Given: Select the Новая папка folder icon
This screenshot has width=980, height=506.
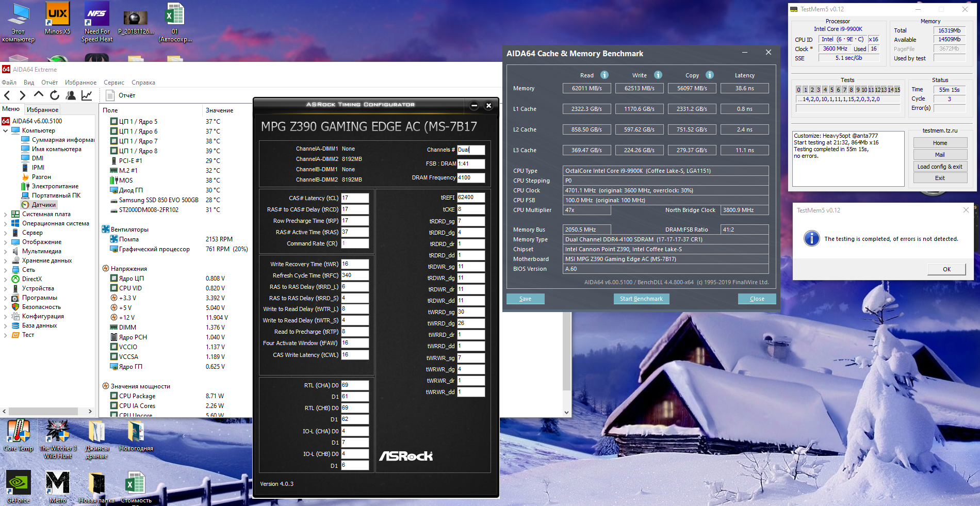Looking at the screenshot, I should [96, 487].
